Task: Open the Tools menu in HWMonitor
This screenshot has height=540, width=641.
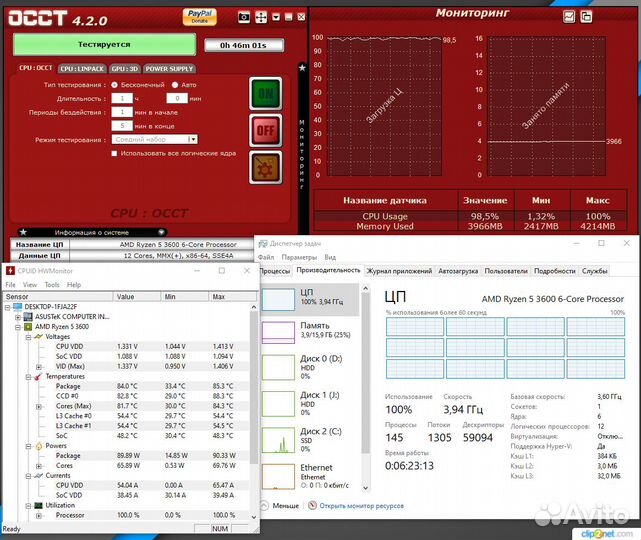Action: pos(52,285)
